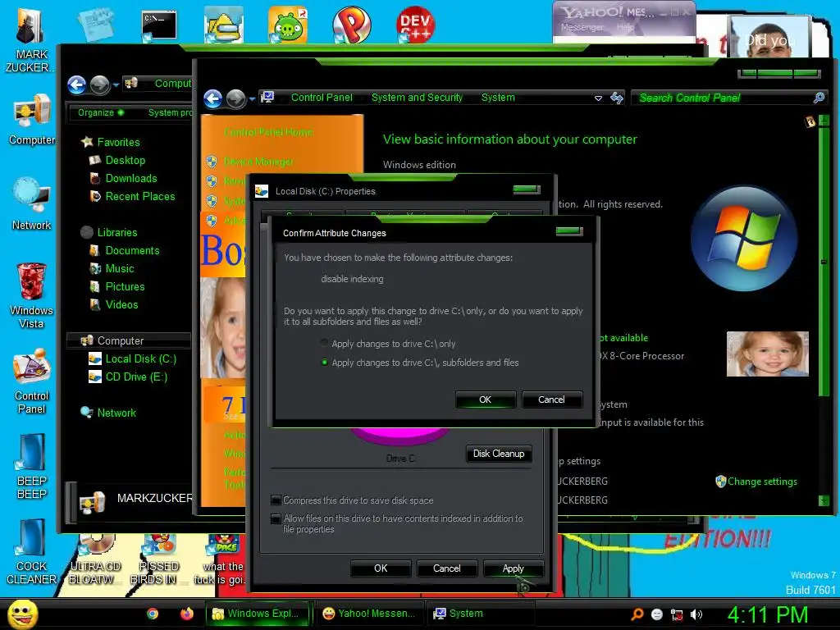Go back in the Explorer window

[x=76, y=84]
